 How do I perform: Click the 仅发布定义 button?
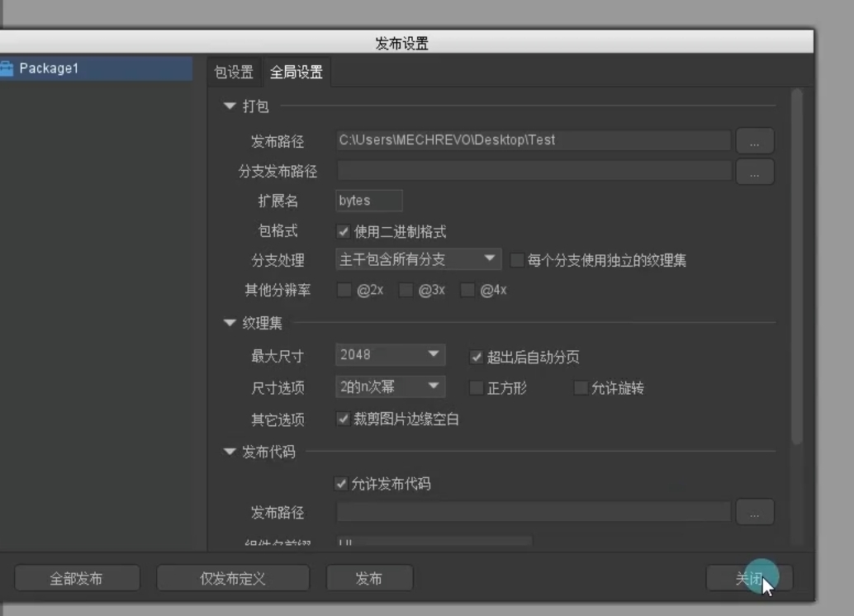(x=233, y=577)
